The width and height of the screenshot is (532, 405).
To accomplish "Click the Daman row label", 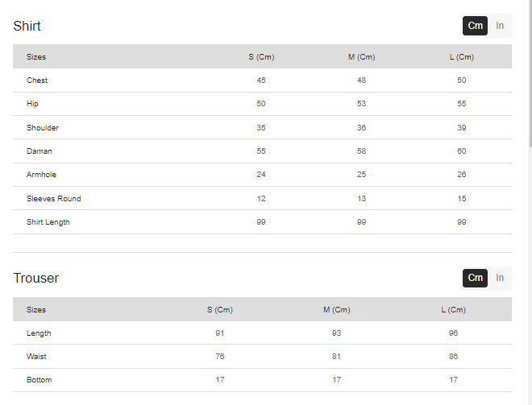I will click(39, 151).
